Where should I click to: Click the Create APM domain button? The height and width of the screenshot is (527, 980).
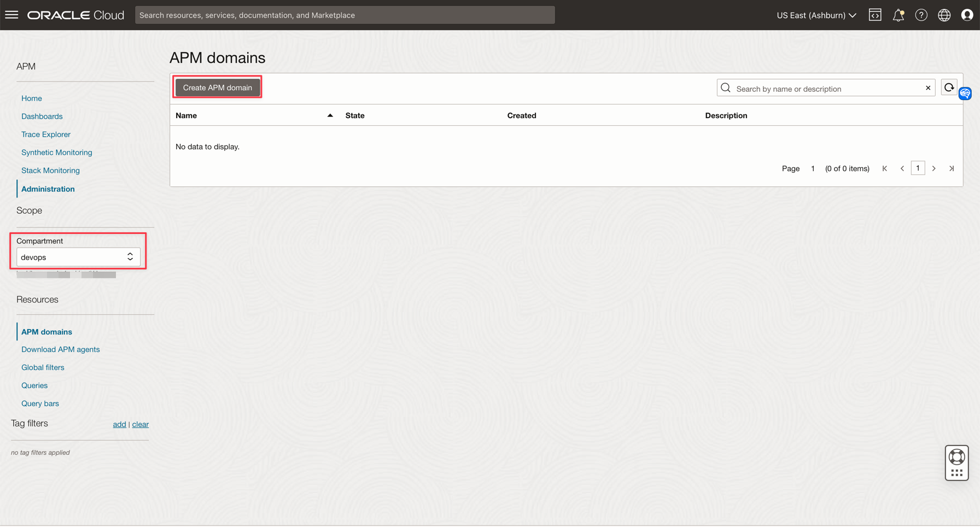click(x=217, y=87)
